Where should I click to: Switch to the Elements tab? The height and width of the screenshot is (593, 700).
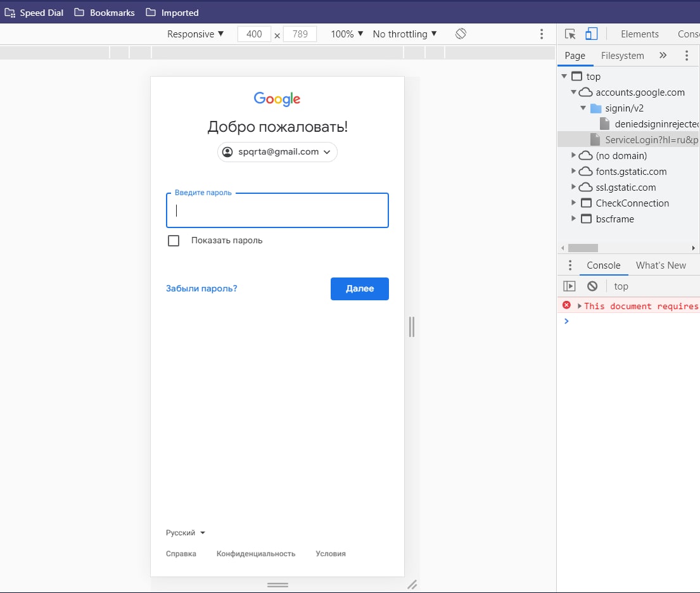pyautogui.click(x=639, y=34)
